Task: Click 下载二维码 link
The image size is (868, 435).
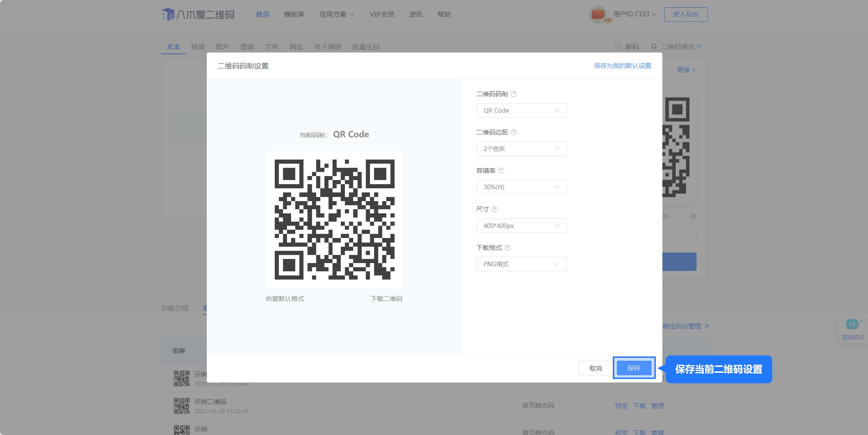Action: point(386,299)
